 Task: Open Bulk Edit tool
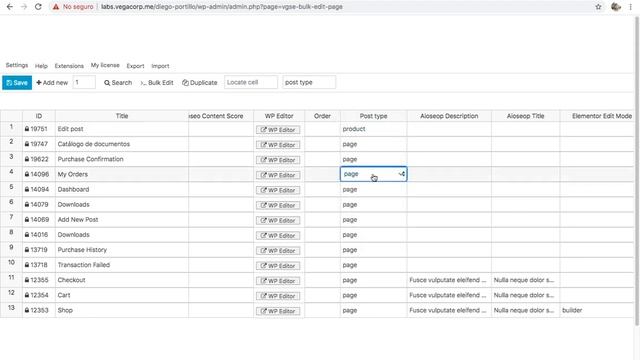[157, 82]
